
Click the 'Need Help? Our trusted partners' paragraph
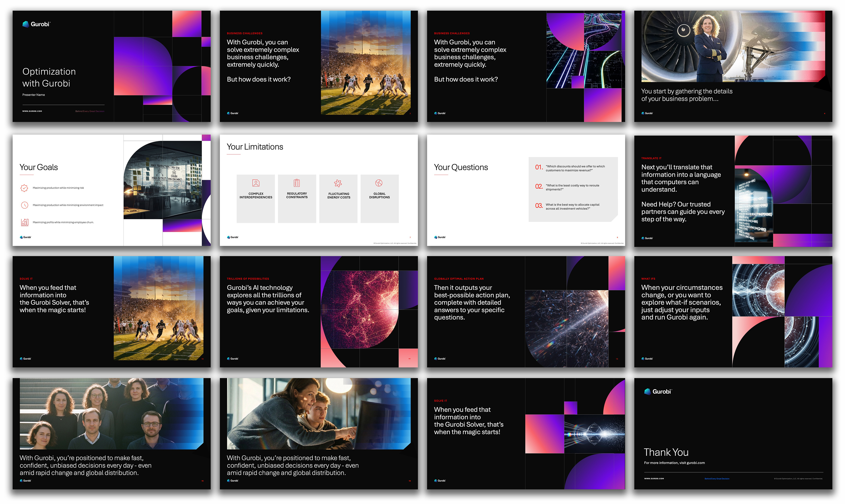(683, 212)
